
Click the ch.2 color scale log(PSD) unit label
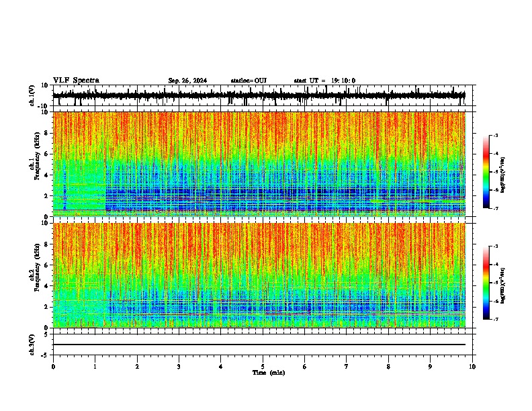pyautogui.click(x=503, y=285)
